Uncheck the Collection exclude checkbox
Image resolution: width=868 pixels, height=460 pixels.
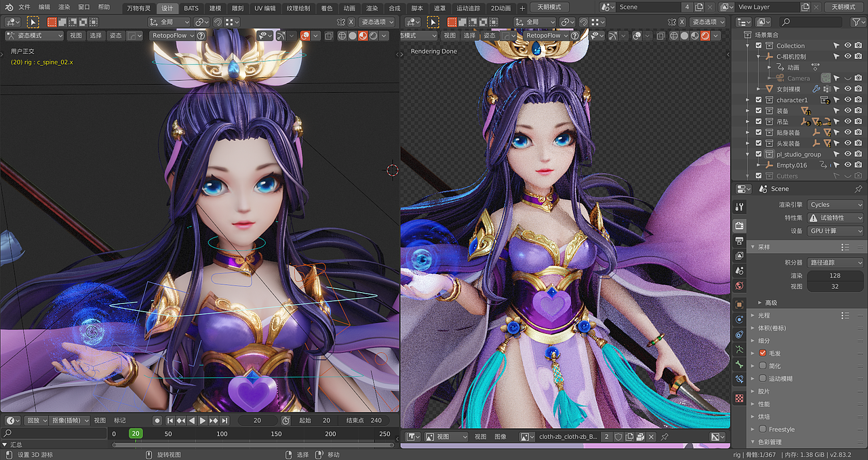pos(758,45)
